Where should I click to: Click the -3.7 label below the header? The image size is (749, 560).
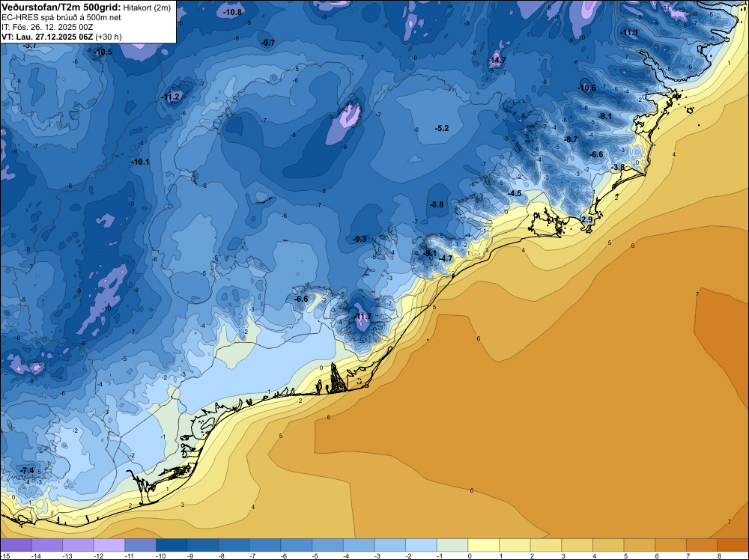pos(30,46)
